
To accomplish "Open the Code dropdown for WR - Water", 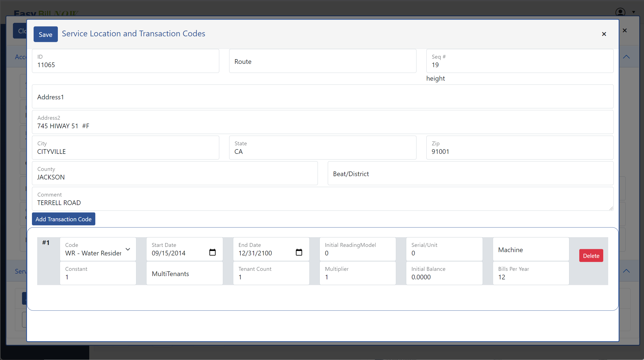I will tap(98, 249).
